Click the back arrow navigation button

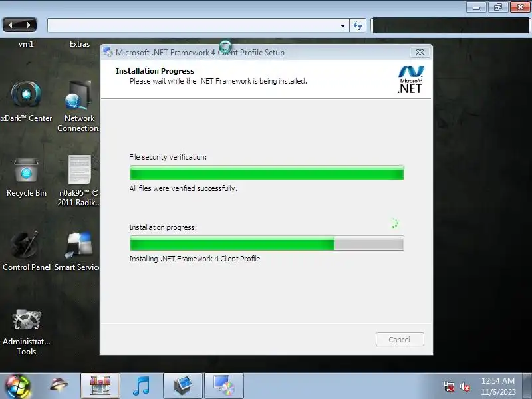[10, 25]
